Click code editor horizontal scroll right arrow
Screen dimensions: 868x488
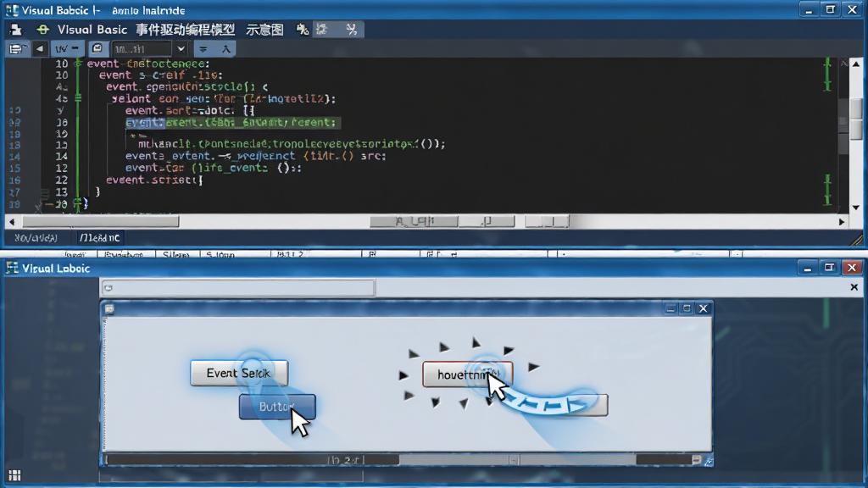(842, 222)
